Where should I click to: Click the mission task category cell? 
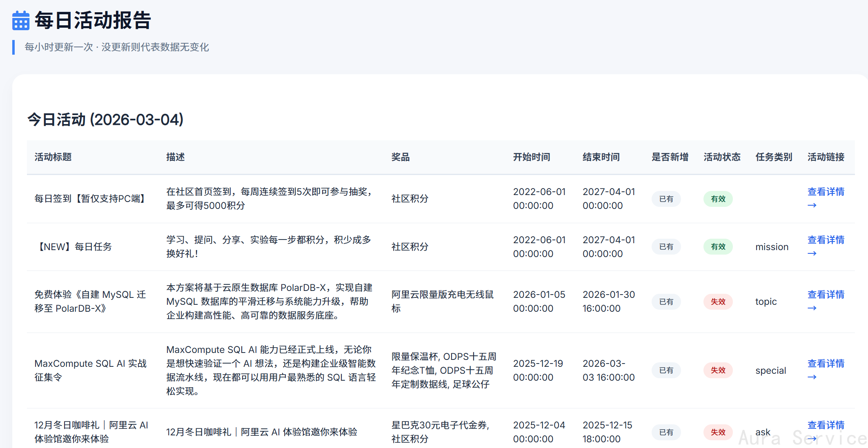click(x=772, y=247)
